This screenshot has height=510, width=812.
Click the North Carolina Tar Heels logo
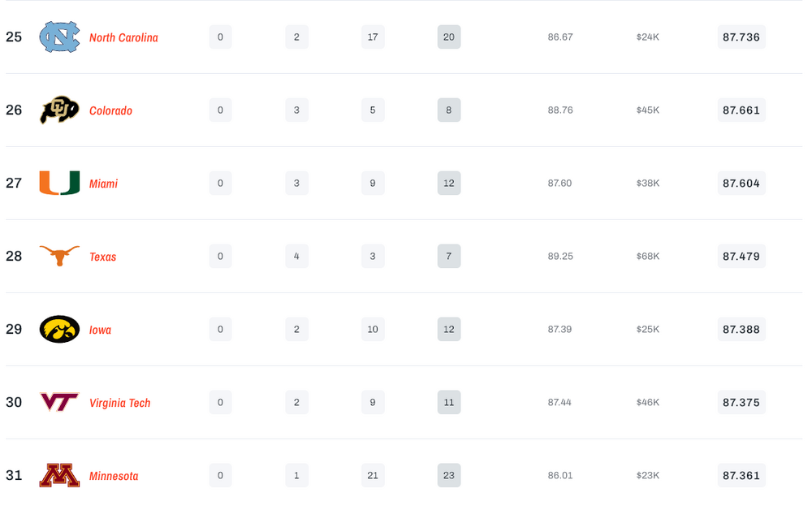tap(59, 37)
